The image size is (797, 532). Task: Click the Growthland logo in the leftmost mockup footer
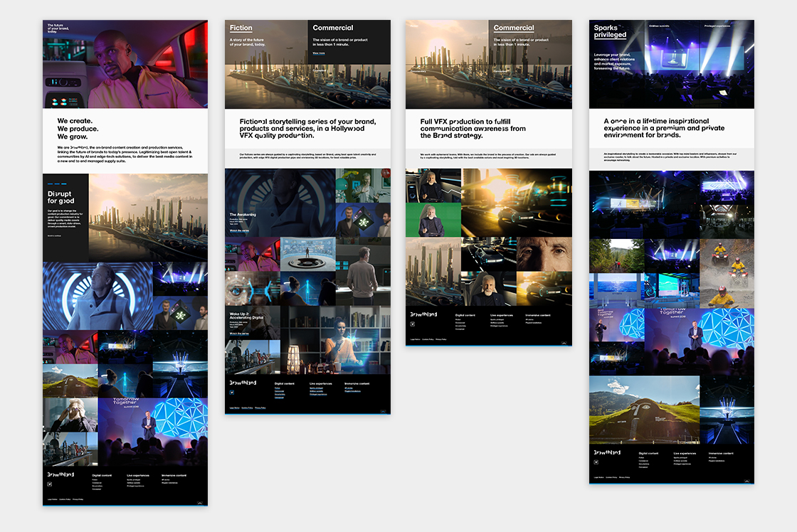[x=62, y=474]
